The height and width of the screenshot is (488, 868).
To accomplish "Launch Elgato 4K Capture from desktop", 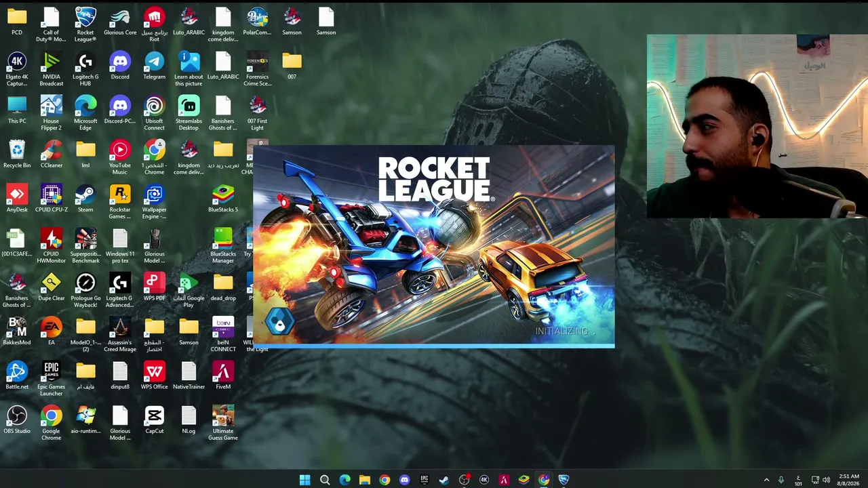I will [17, 69].
